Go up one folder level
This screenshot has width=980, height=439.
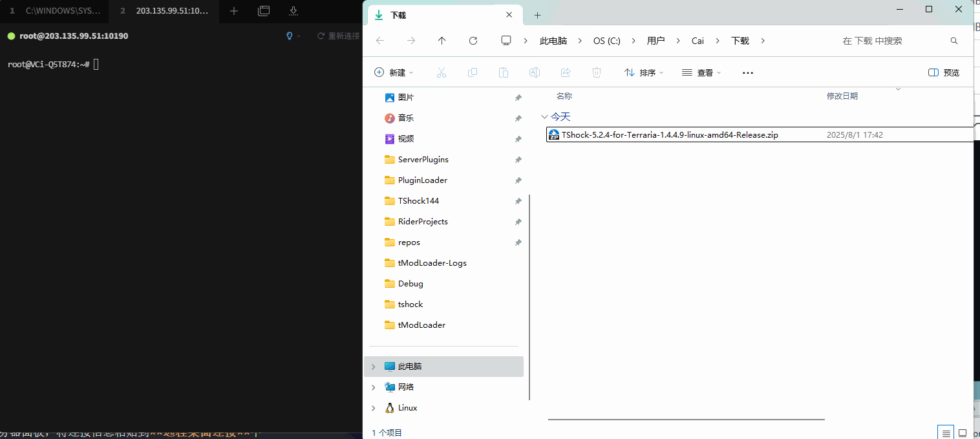442,41
